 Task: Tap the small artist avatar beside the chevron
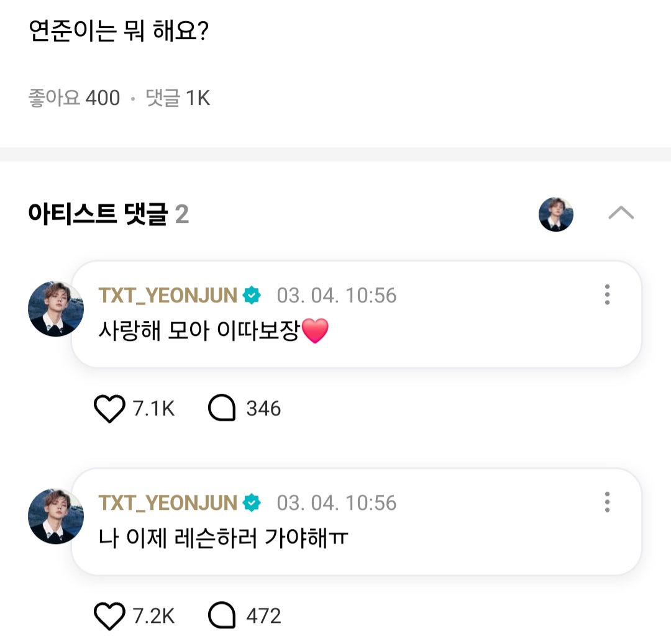556,214
